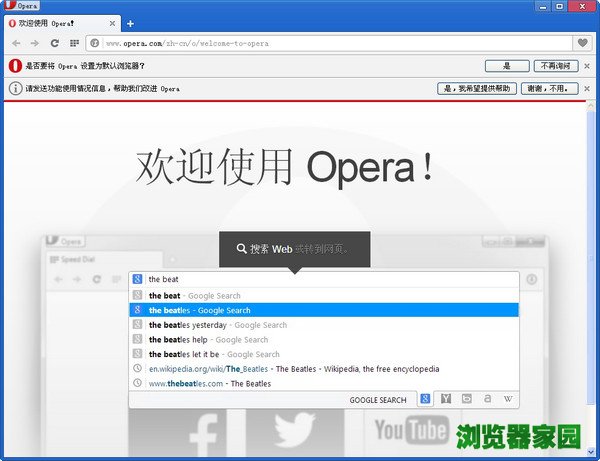Select the 欢迎使用 Opera! tab
Viewport: 600px width, 461px height.
(61, 23)
